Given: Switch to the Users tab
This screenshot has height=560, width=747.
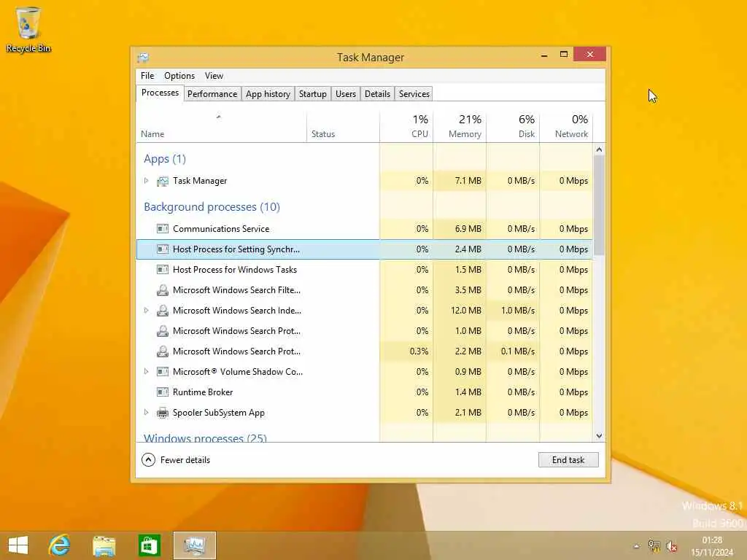Looking at the screenshot, I should 345,94.
